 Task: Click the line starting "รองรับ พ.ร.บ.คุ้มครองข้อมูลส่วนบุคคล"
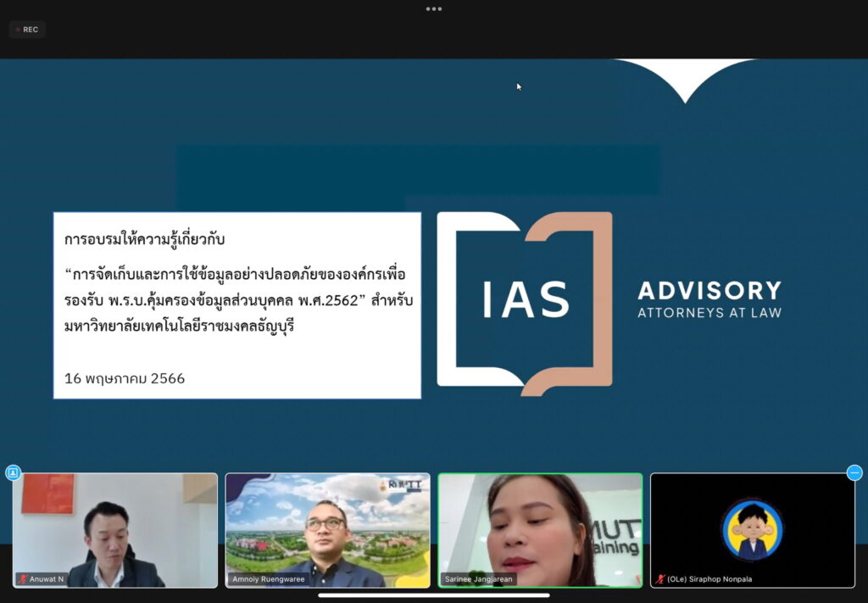point(238,300)
